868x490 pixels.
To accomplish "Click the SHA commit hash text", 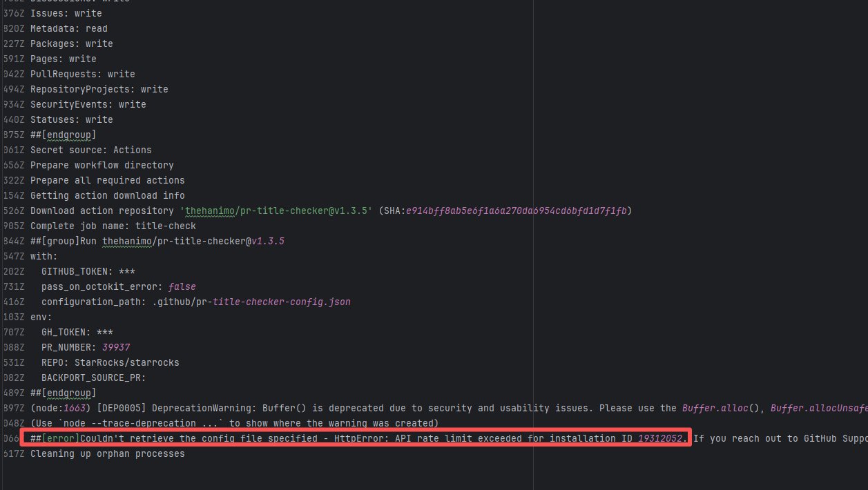I will pyautogui.click(x=516, y=211).
